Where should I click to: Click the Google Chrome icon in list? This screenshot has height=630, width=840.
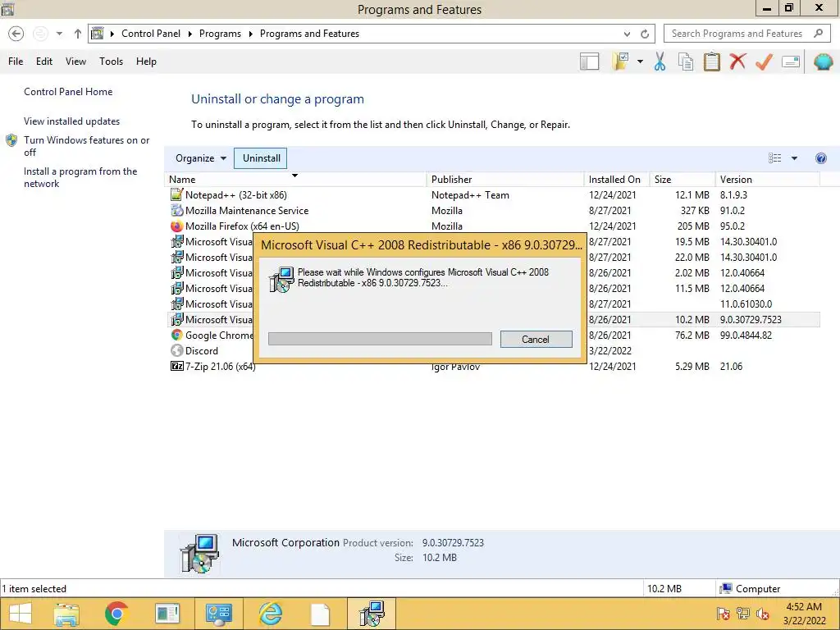point(177,335)
